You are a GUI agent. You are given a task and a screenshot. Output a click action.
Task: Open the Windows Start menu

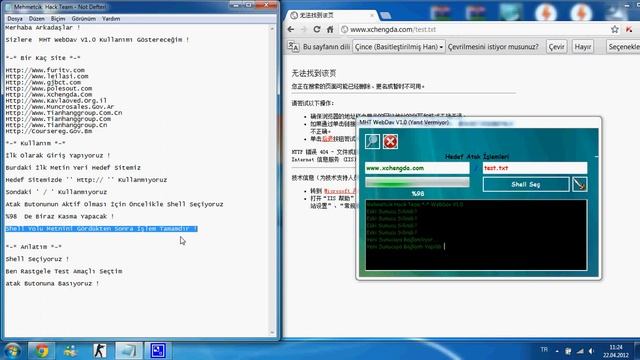pos(12,351)
